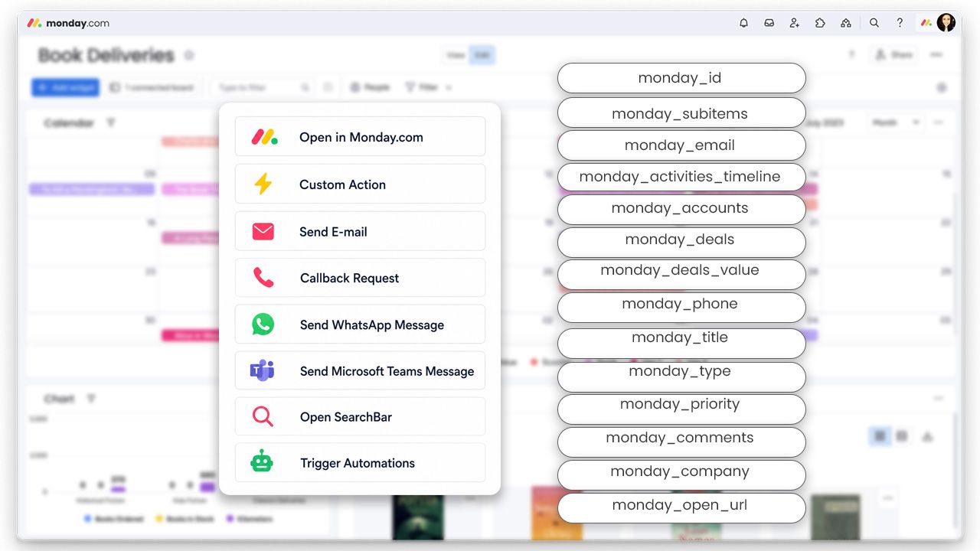Screen dimensions: 980x551
Task: Select the monday_company field pill
Action: (681, 474)
